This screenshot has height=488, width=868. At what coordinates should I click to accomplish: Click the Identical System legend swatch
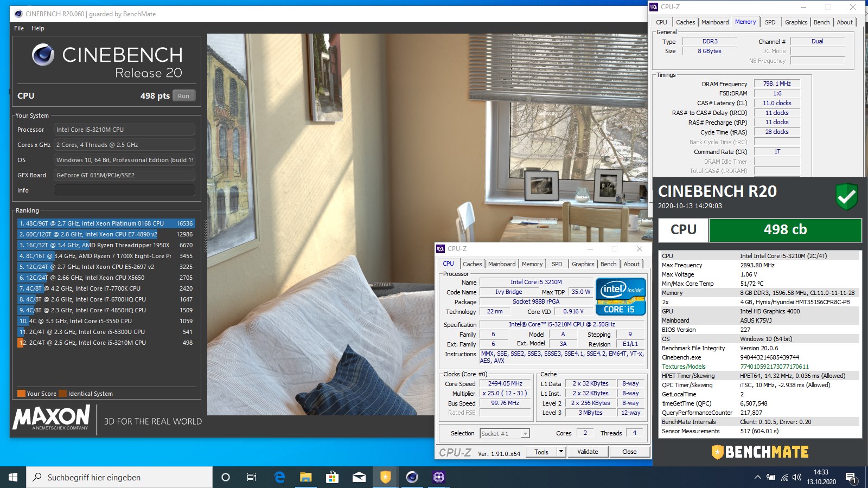click(63, 394)
